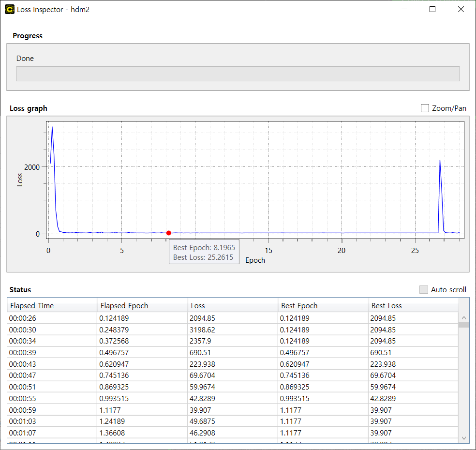Minimize the Loss Inspector window
The image size is (476, 450).
point(404,9)
